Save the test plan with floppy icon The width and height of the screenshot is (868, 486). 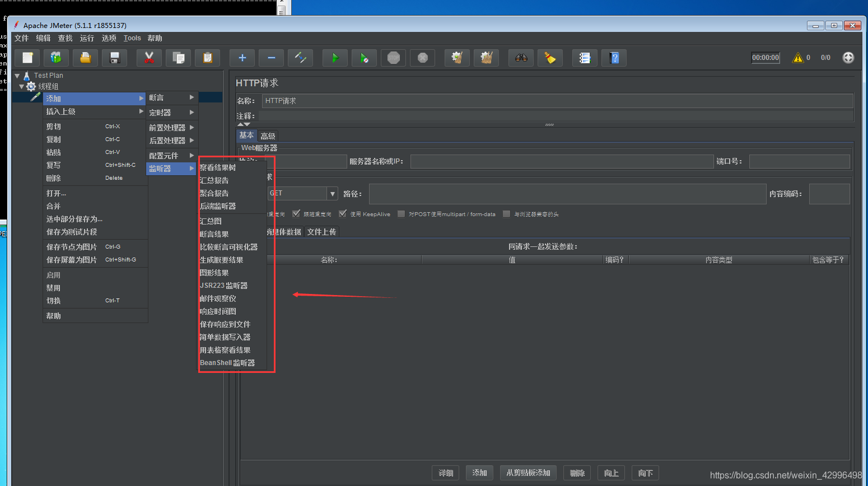[114, 58]
